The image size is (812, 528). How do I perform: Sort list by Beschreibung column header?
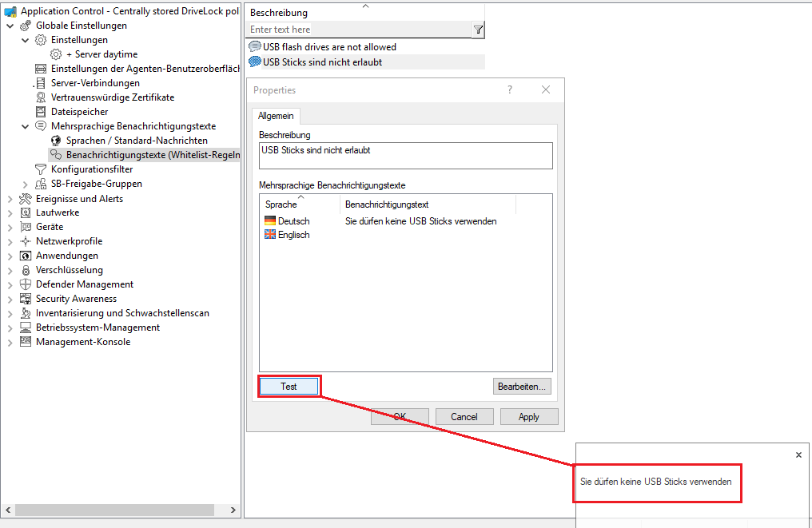[x=364, y=13]
